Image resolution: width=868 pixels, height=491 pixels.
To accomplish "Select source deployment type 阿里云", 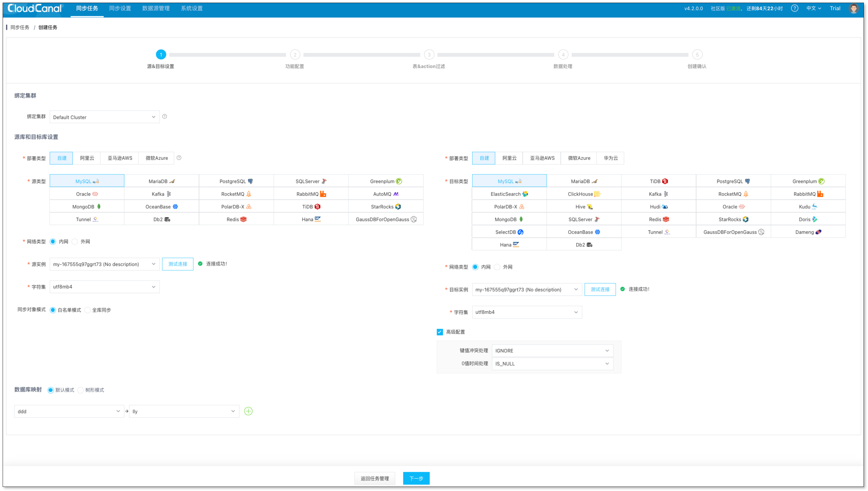I will (x=87, y=158).
